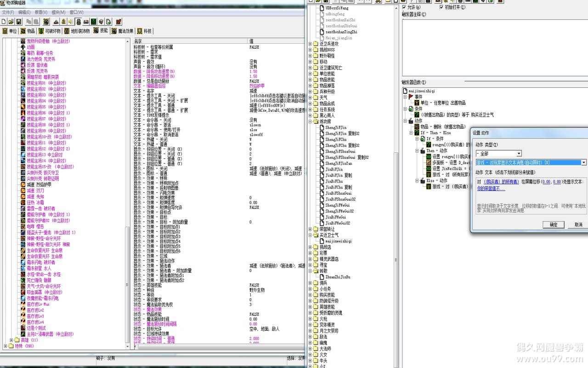Collapse the 练功房 folder
This screenshot has height=368, width=588.
310,121
